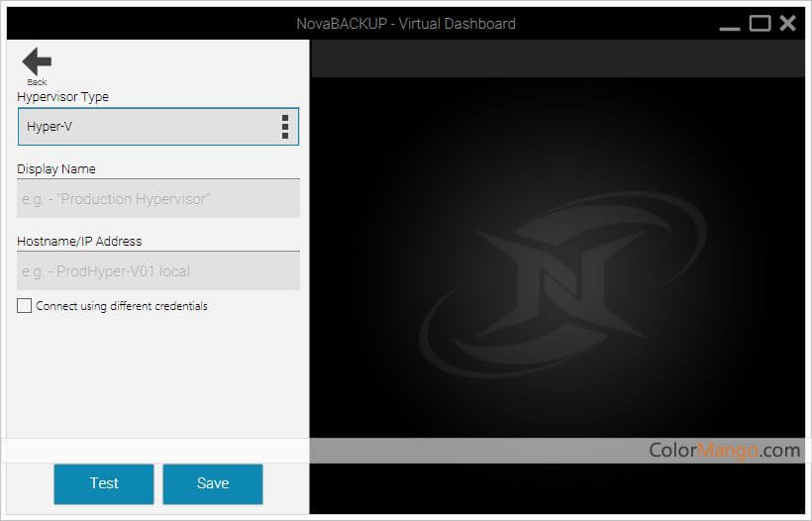Click the Test button
The height and width of the screenshot is (521, 812).
(x=104, y=483)
